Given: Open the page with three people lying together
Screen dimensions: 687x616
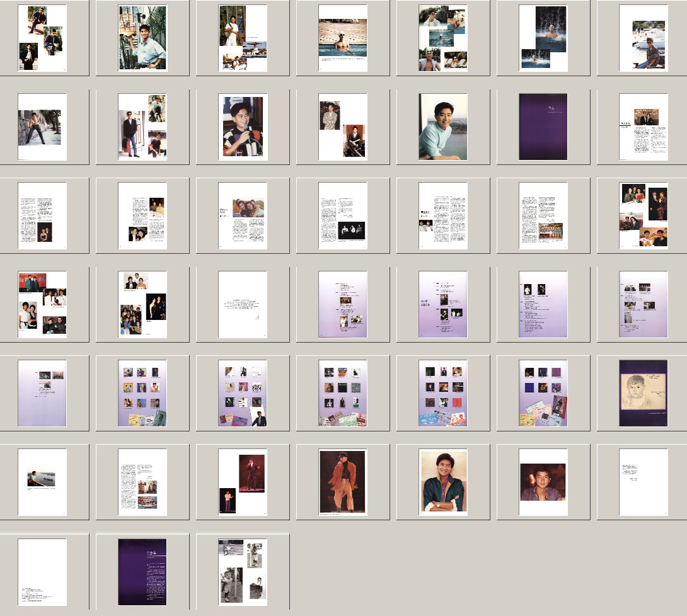Looking at the screenshot, I should pos(243,215).
